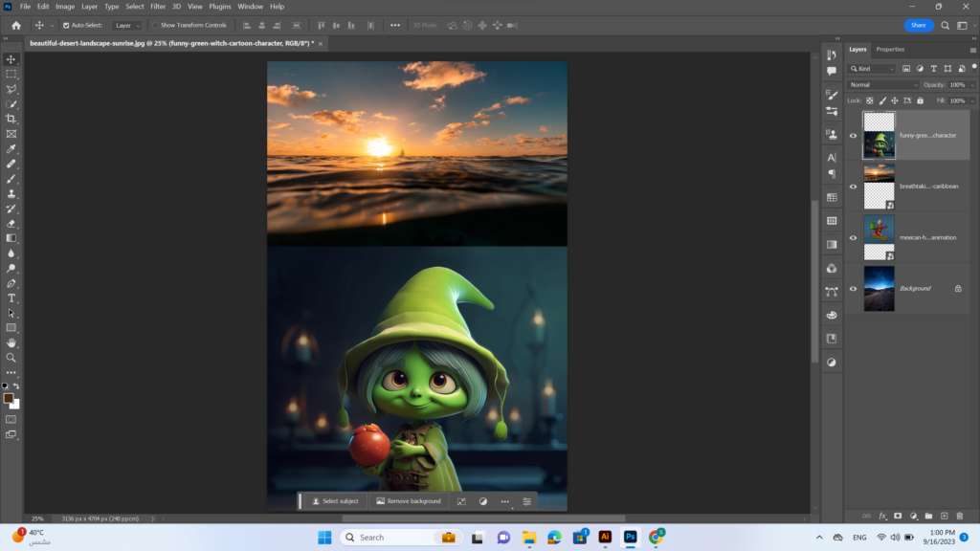
Task: Toggle Background layer visibility
Action: (853, 289)
